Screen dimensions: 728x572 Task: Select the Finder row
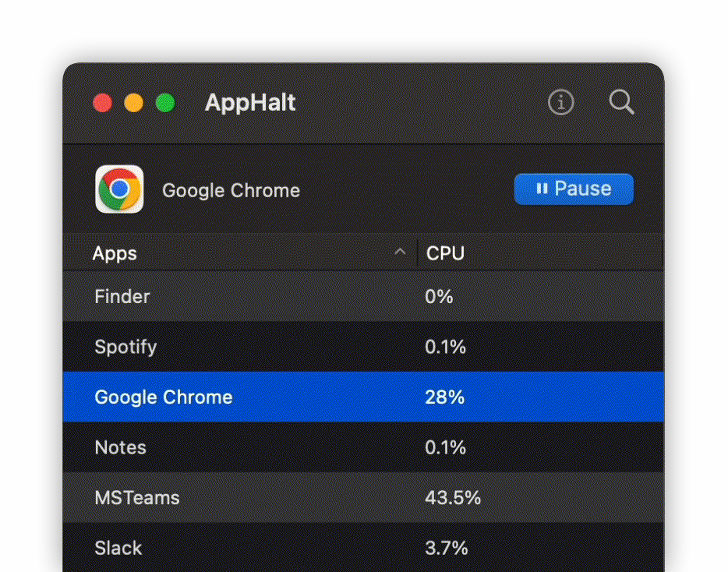click(363, 296)
